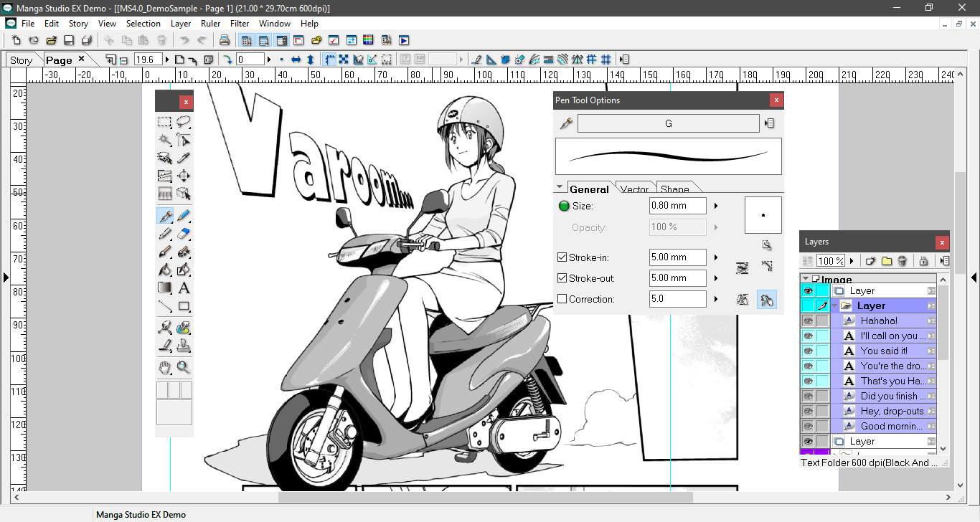Collapse the selected Layer text folder

[x=835, y=305]
